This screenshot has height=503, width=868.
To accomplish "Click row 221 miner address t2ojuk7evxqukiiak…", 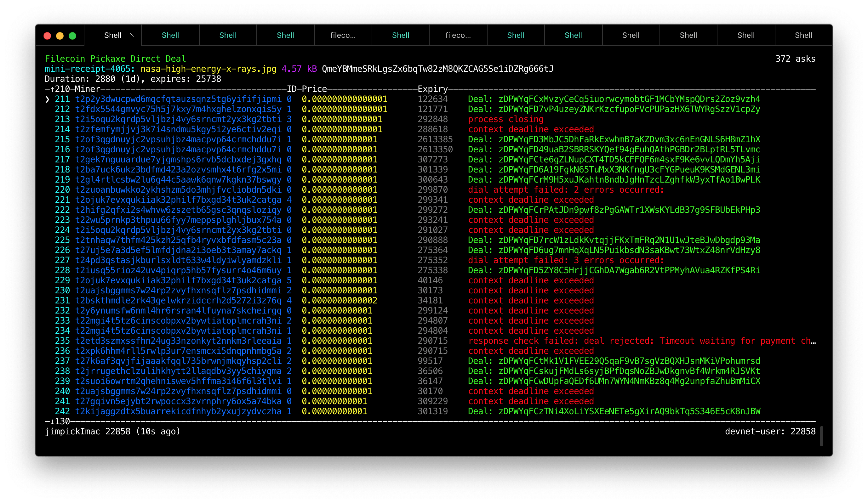I will click(179, 200).
